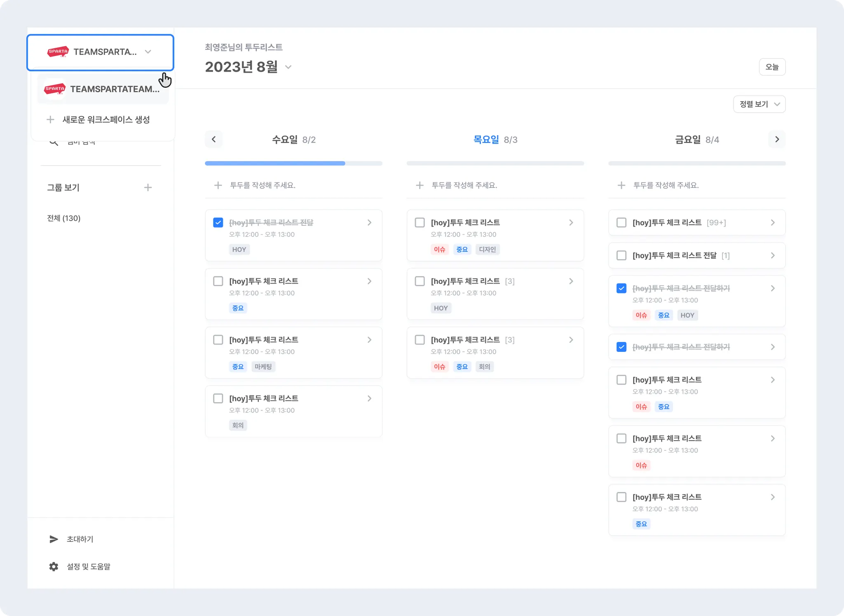
Task: Select TEAMSPARTATEAM workspace from the list
Action: [103, 89]
